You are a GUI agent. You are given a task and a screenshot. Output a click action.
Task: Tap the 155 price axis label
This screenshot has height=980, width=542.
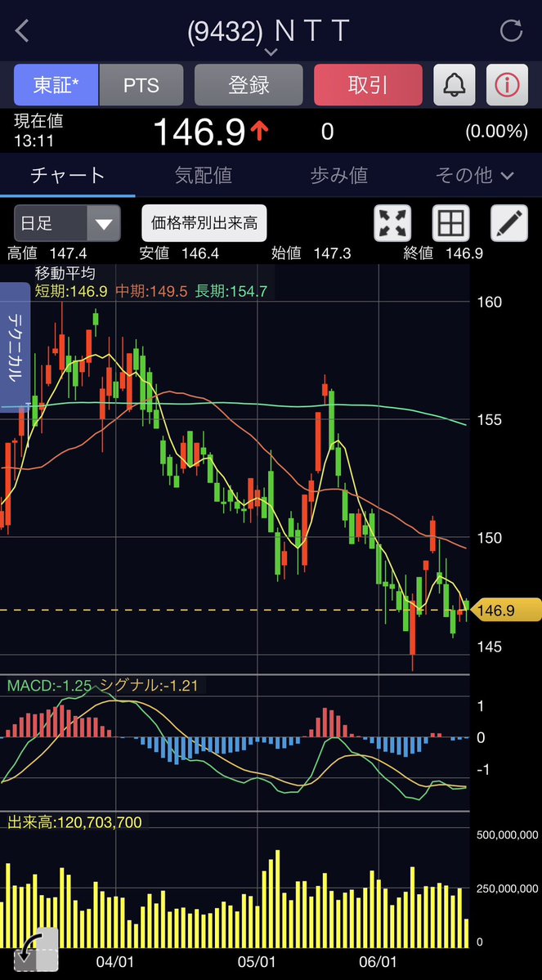[x=489, y=419]
